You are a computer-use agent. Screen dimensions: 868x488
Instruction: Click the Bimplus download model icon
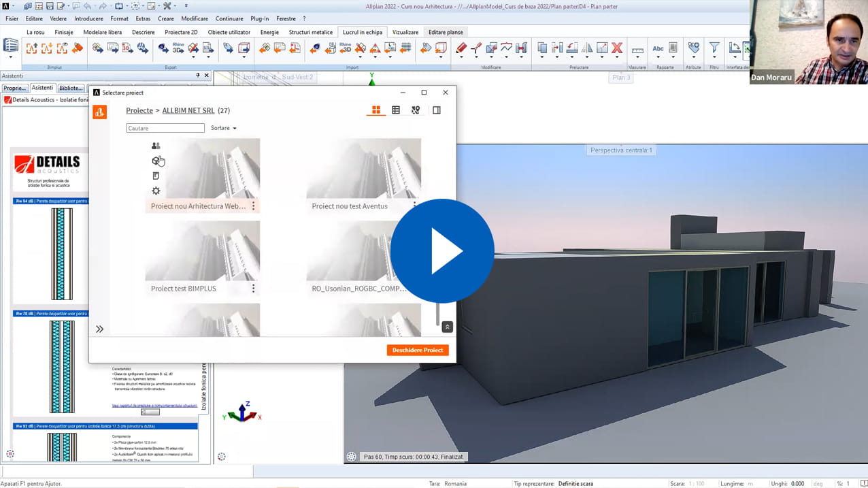coord(47,48)
